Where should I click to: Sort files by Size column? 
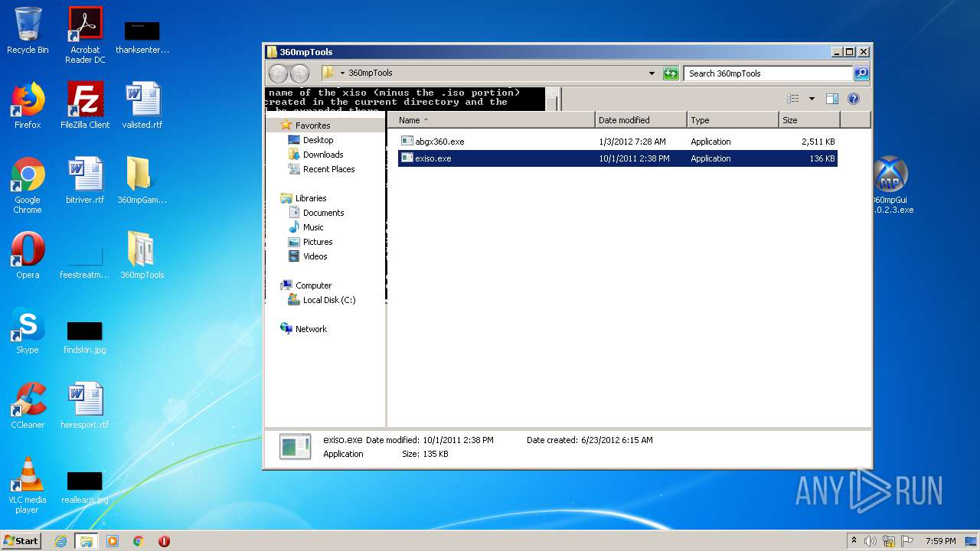pyautogui.click(x=809, y=120)
